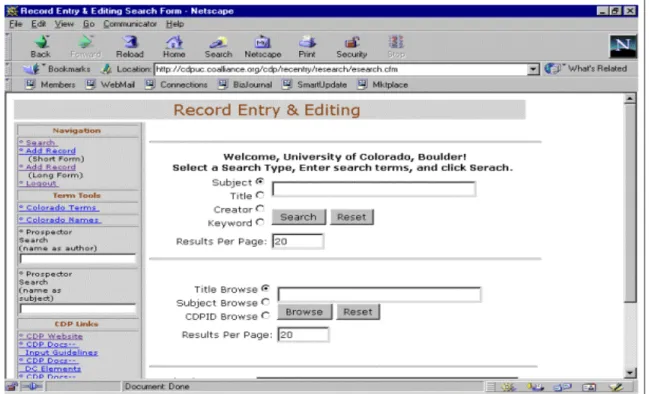Open the Edit menu
This screenshot has height=394, width=649.
coord(38,24)
